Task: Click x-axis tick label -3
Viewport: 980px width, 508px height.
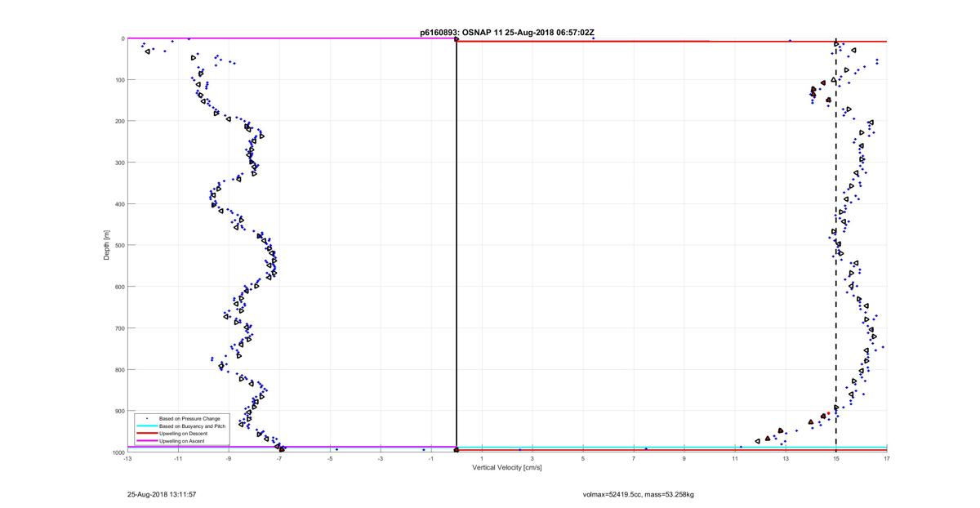Action: pyautogui.click(x=381, y=458)
